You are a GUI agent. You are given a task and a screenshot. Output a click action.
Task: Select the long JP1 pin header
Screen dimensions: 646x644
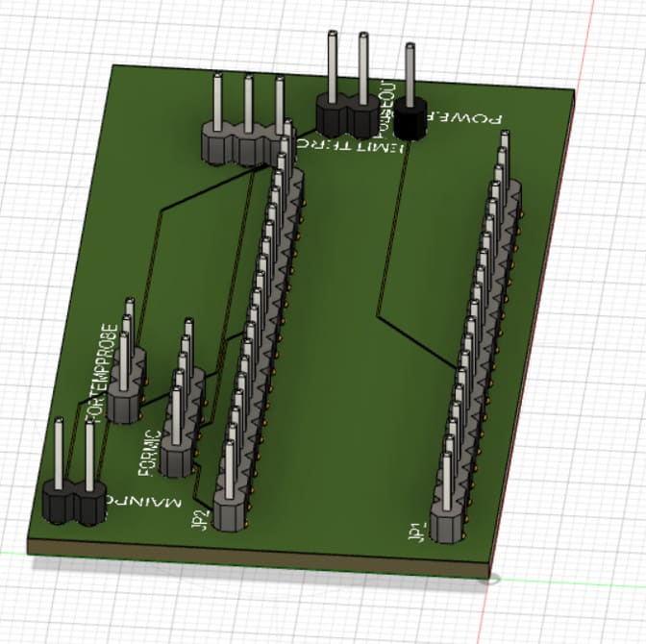click(476, 338)
